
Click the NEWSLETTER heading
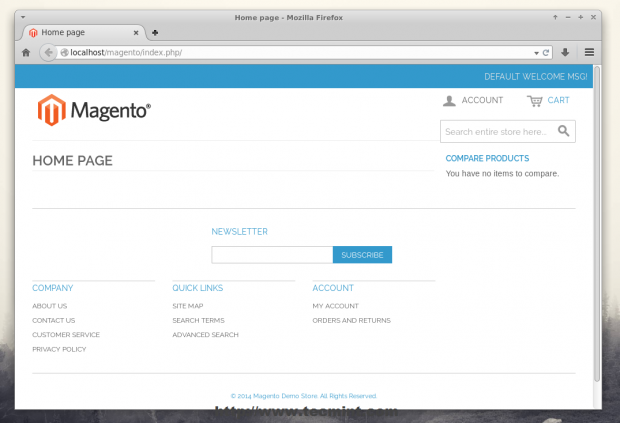(x=239, y=232)
